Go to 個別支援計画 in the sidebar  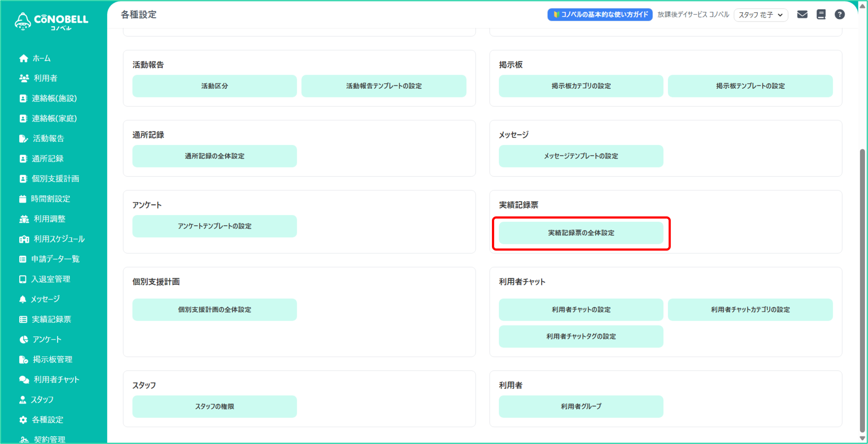pos(55,179)
